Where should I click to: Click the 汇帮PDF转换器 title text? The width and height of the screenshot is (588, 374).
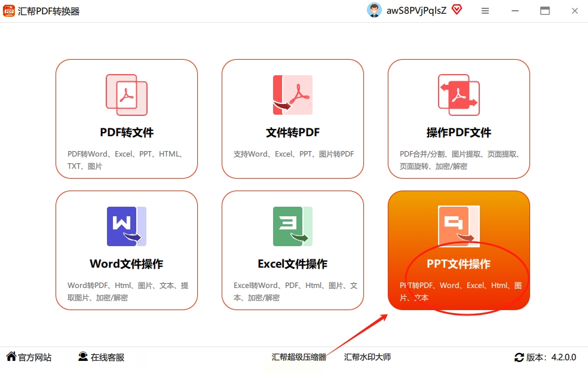point(49,11)
